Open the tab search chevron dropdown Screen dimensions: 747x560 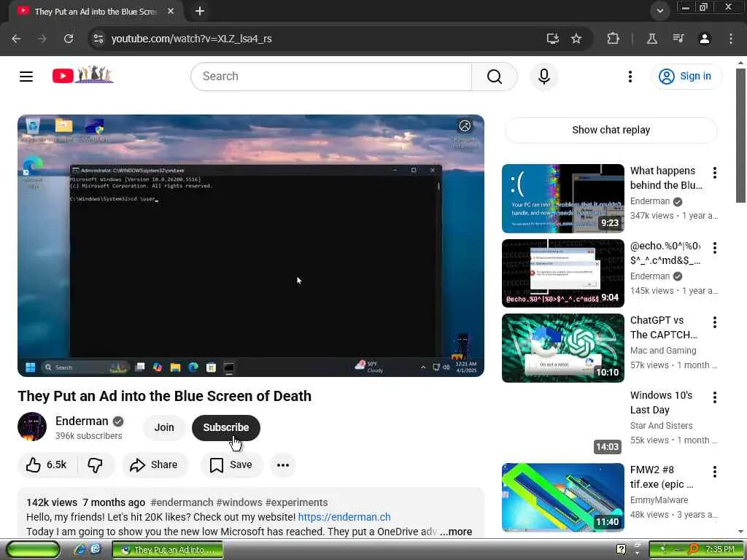coord(659,11)
